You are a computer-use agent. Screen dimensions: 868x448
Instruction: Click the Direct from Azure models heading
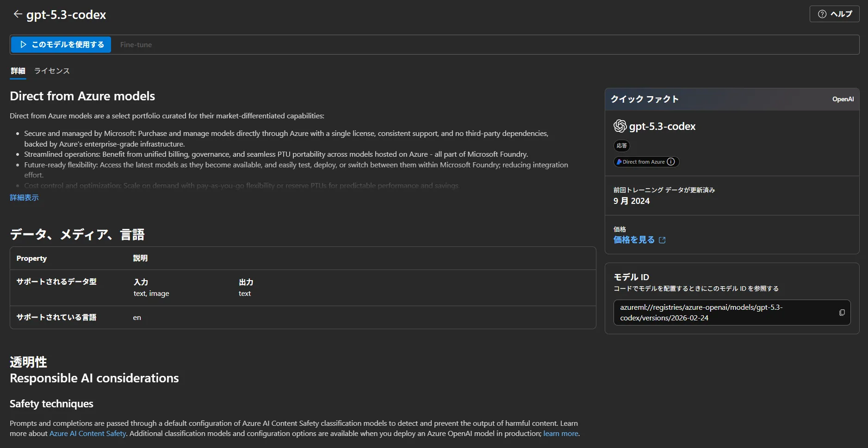[82, 96]
